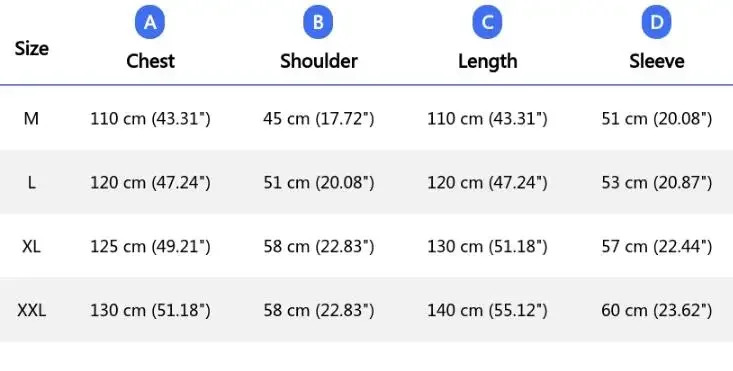
Task: Click the blue B circle icon
Action: [318, 22]
